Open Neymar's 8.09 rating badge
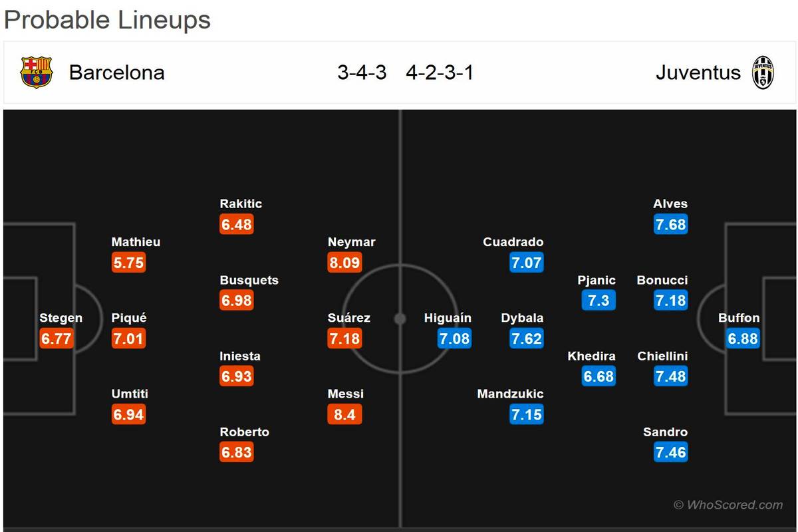The image size is (798, 532). [344, 263]
